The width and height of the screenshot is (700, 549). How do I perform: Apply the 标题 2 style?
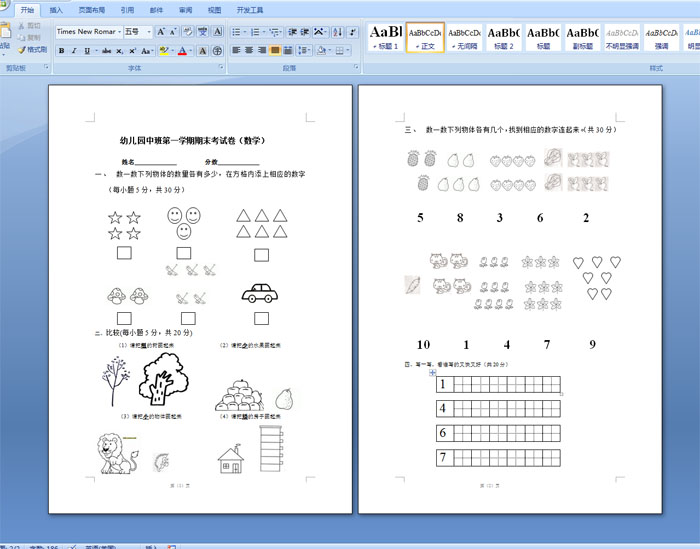tap(504, 37)
